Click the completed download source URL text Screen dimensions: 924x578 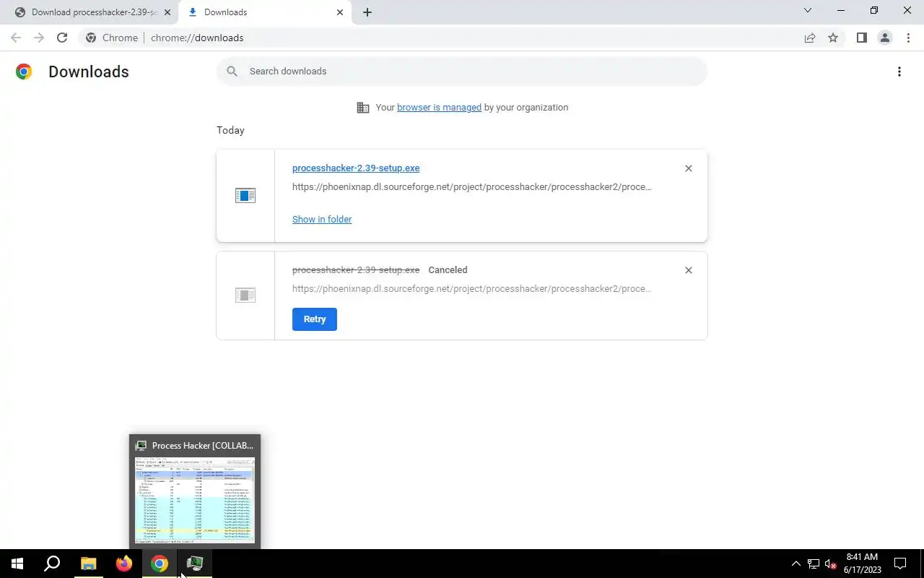pyautogui.click(x=472, y=186)
